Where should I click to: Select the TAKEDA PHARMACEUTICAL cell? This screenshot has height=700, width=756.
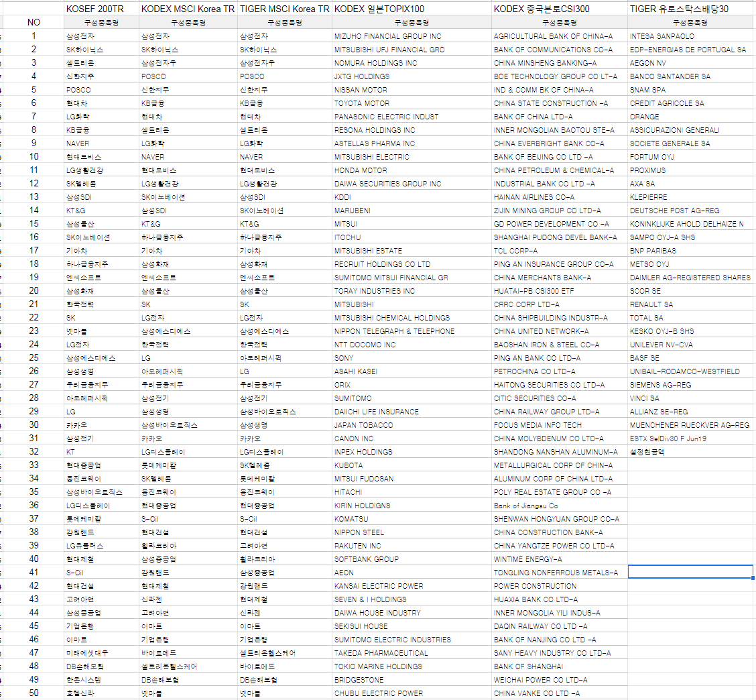click(x=412, y=652)
